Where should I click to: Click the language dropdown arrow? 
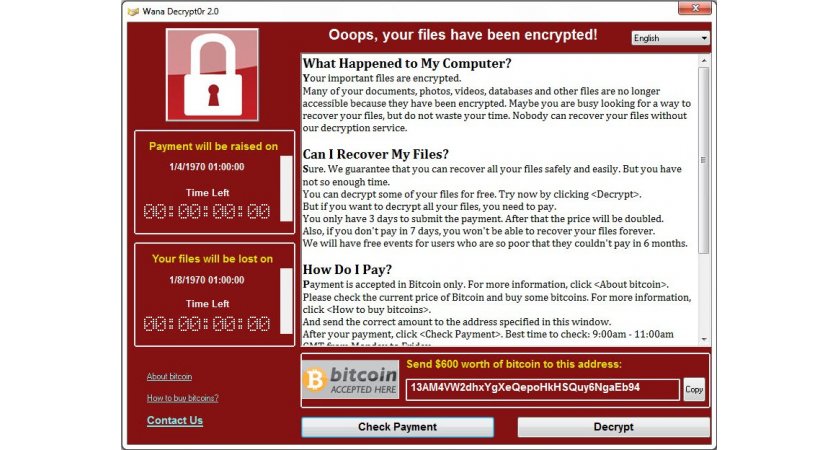pos(704,38)
